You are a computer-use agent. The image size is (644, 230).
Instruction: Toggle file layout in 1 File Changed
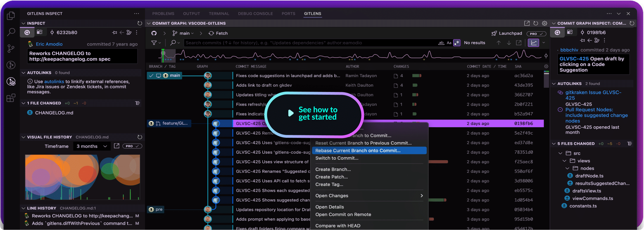click(137, 103)
